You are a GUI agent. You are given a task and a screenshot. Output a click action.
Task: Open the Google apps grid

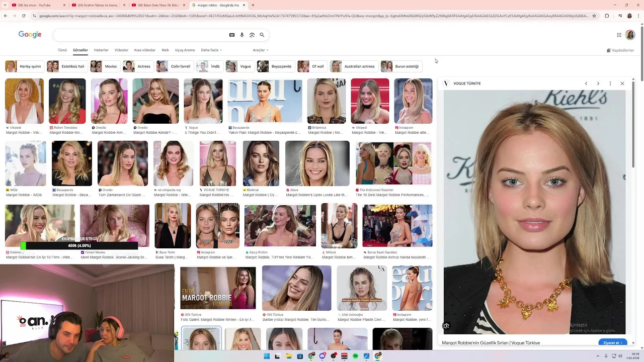(x=619, y=35)
